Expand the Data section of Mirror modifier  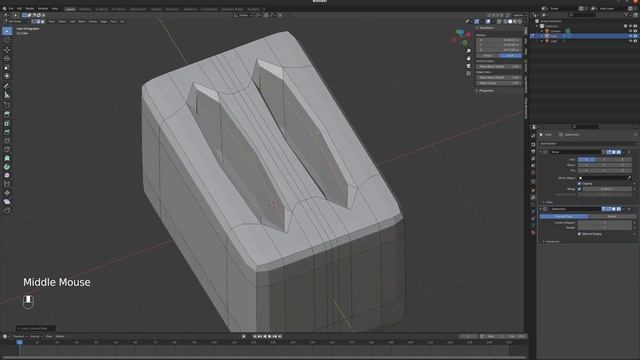pyautogui.click(x=547, y=202)
